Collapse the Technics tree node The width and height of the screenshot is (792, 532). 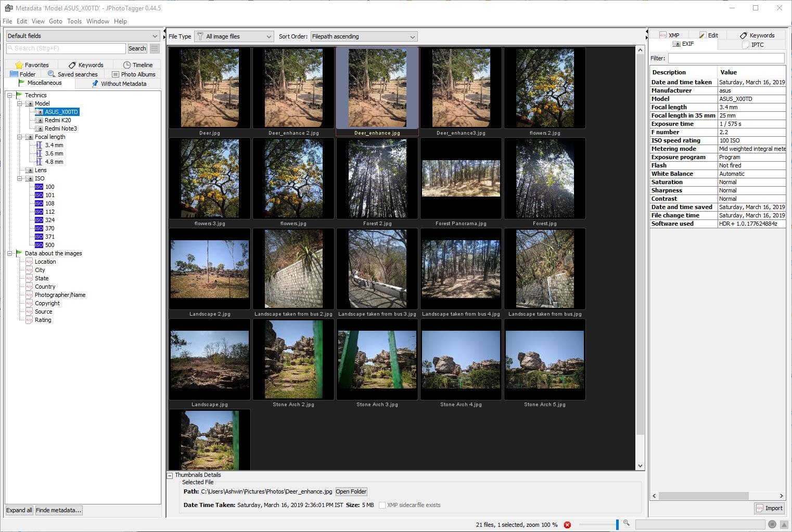tap(10, 95)
